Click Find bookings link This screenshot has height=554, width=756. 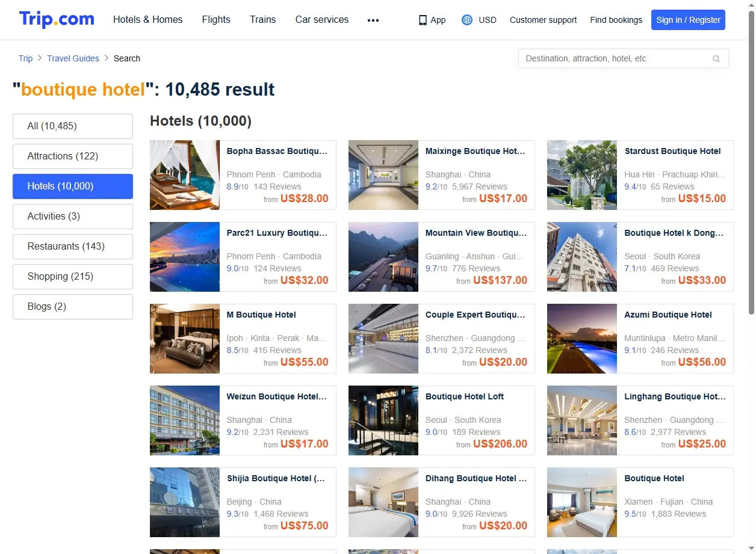(x=616, y=20)
